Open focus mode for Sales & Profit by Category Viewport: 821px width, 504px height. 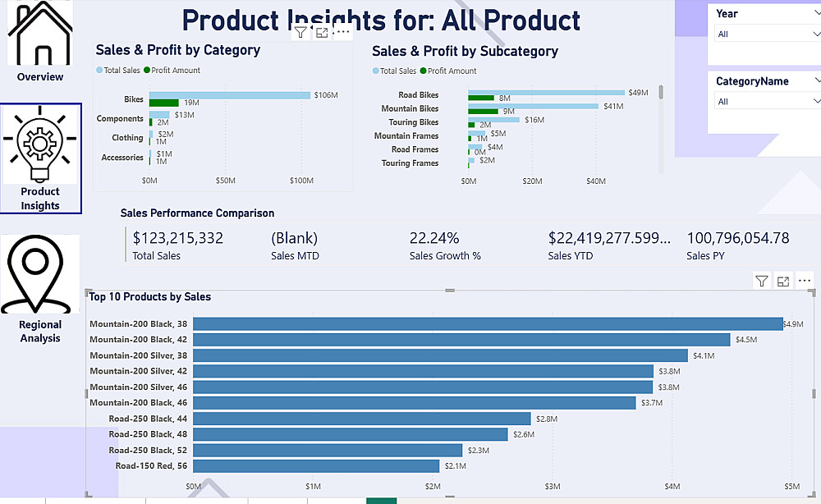tap(322, 32)
